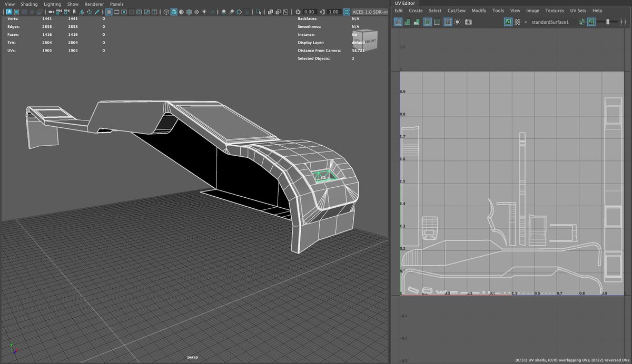
Task: Toggle checkered tile pattern icon
Action: pos(517,22)
